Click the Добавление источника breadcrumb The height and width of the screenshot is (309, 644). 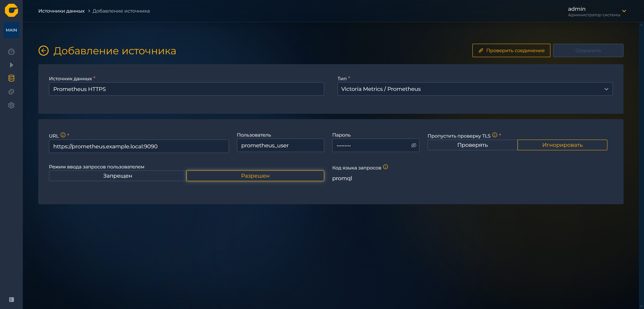(121, 11)
